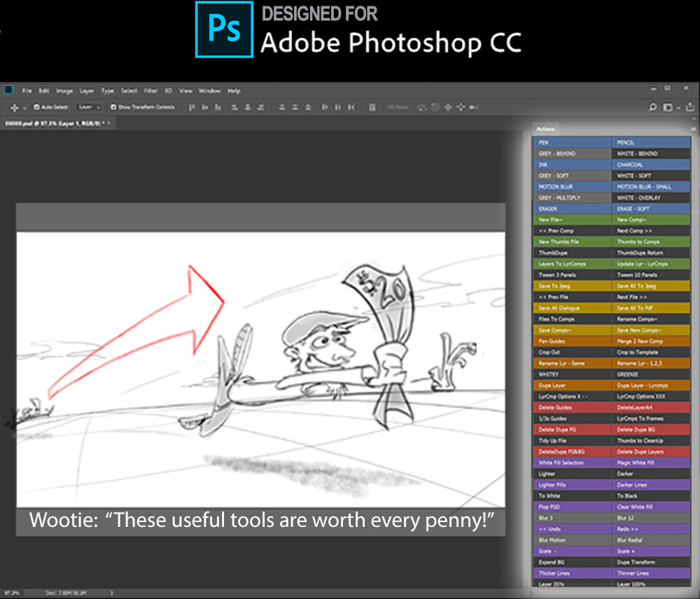Click the Blur Radial action button
The width and height of the screenshot is (700, 599).
[651, 540]
